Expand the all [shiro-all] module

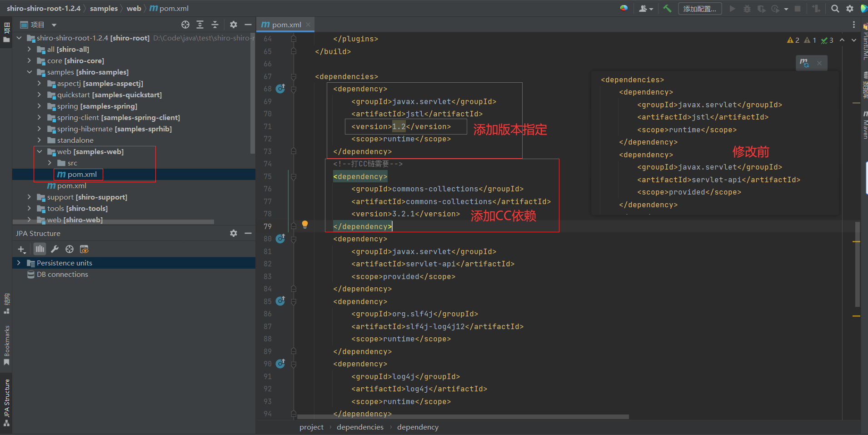pos(29,49)
